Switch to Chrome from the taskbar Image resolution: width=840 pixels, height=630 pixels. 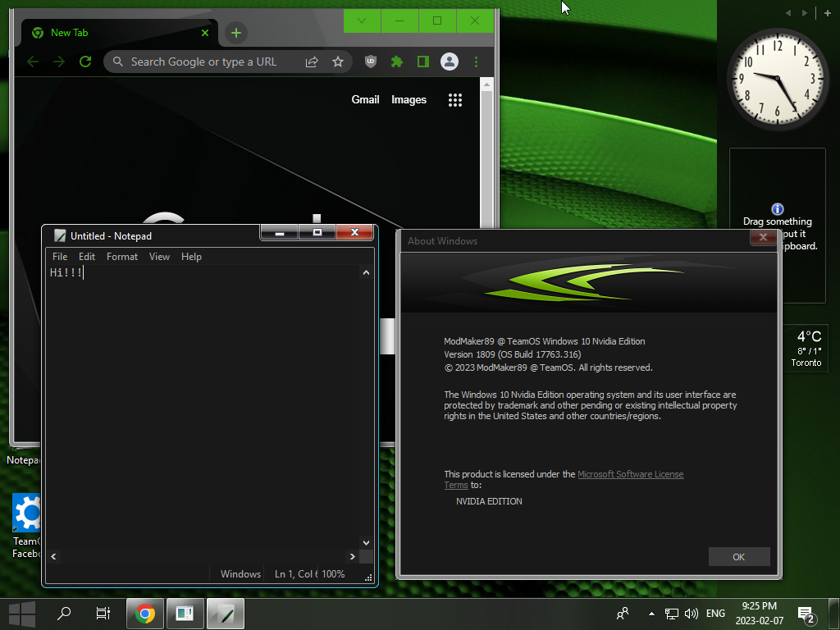tap(144, 614)
